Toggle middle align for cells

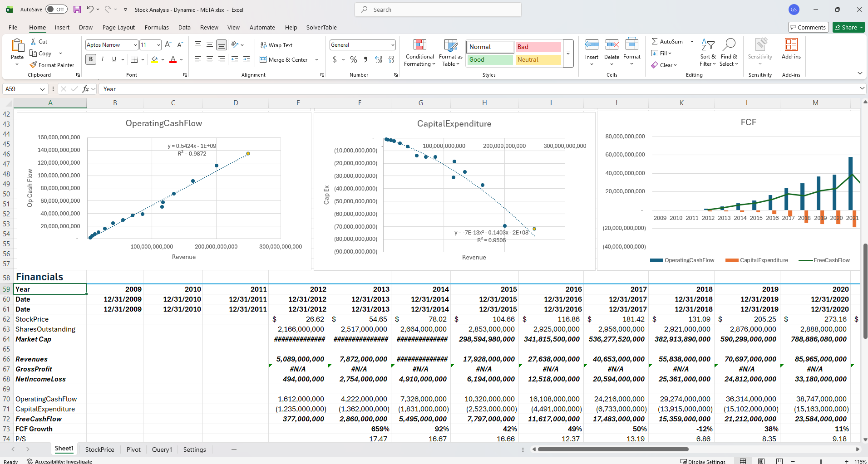click(x=210, y=44)
